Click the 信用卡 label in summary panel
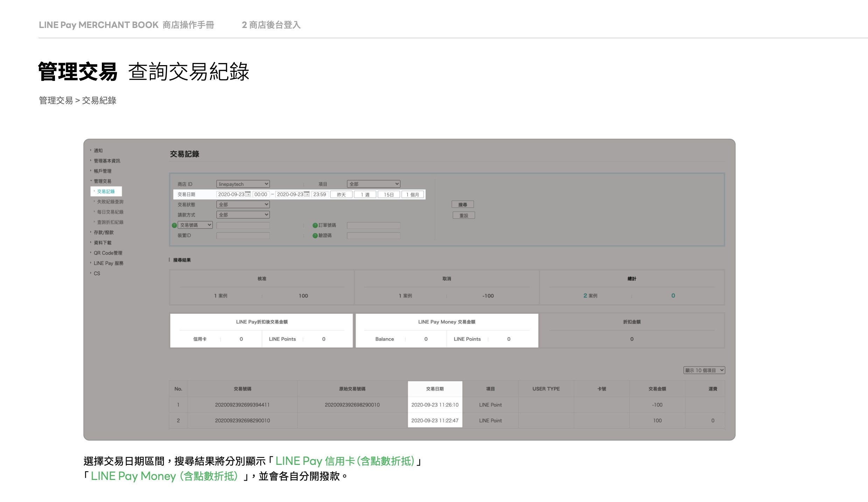868x502 pixels. [199, 339]
